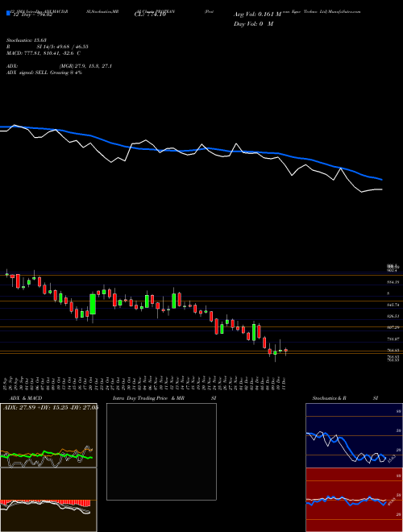Select the 'Stochastics: 15.68' reading
This screenshot has width=403, height=532.
[x=26, y=40]
